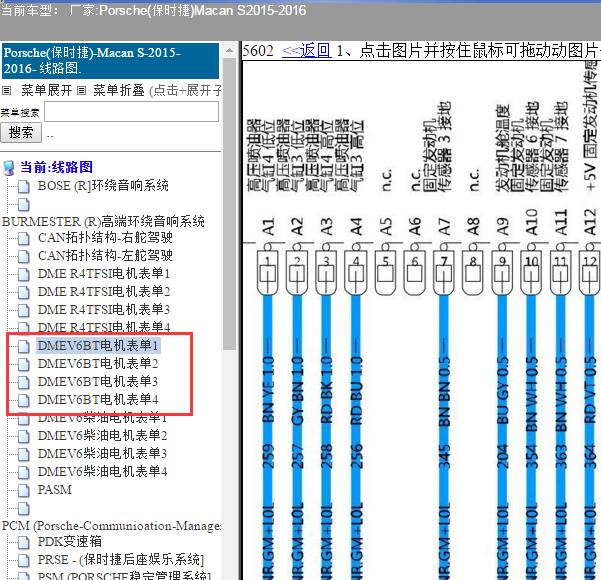
Task: Select DME R4TFSI电机表单3
Action: (x=103, y=309)
